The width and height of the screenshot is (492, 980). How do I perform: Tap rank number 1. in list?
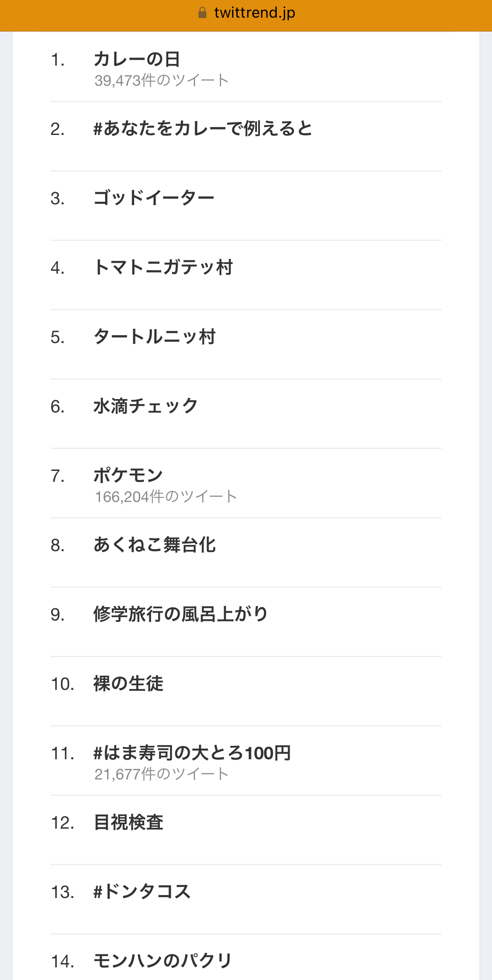pos(58,60)
